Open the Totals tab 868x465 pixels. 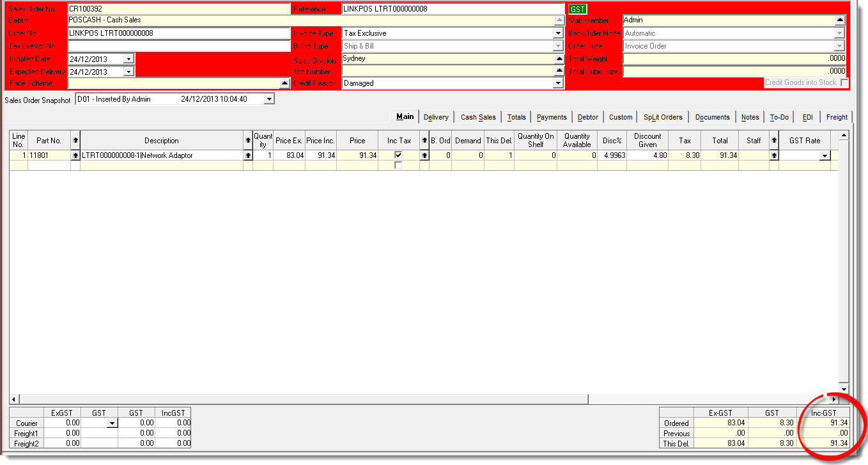click(516, 117)
